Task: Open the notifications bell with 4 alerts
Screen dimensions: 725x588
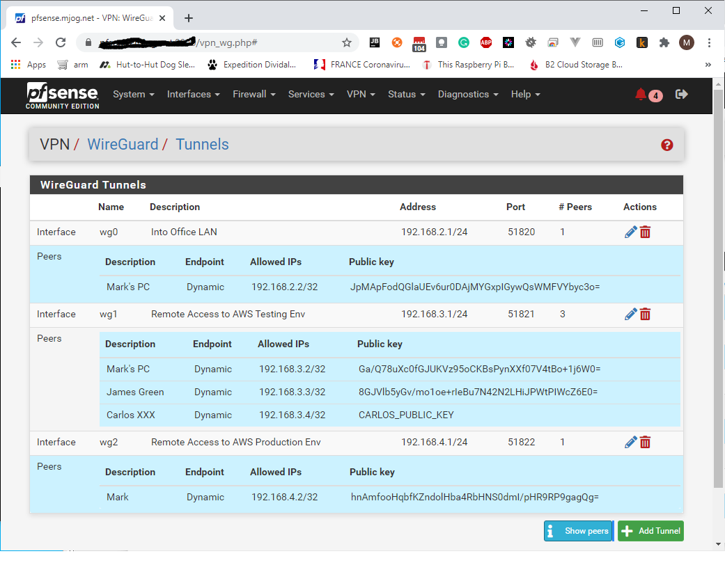Action: pyautogui.click(x=648, y=95)
